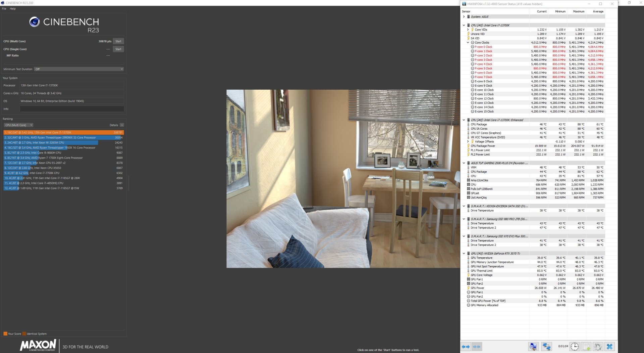Select ranking row 1, 13th Gen Intel Core i7-13700K
This screenshot has height=353, width=644.
pos(64,133)
